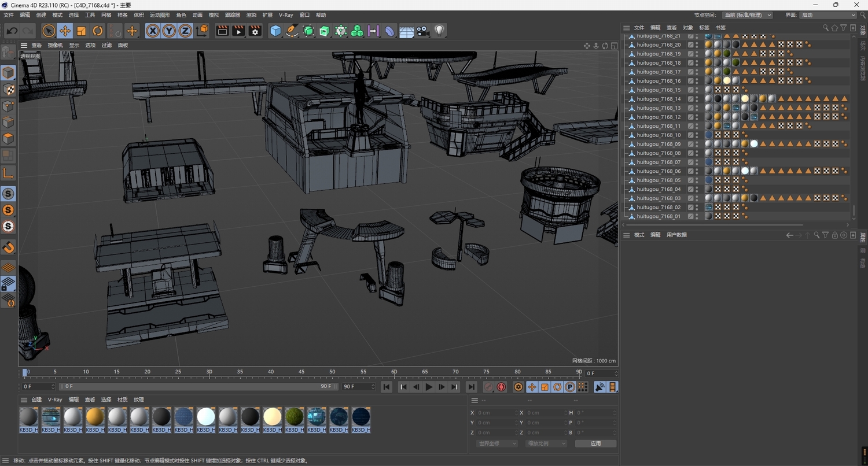Open the 世界坐标 coordinate system dropdown
This screenshot has width=868, height=466.
(497, 443)
